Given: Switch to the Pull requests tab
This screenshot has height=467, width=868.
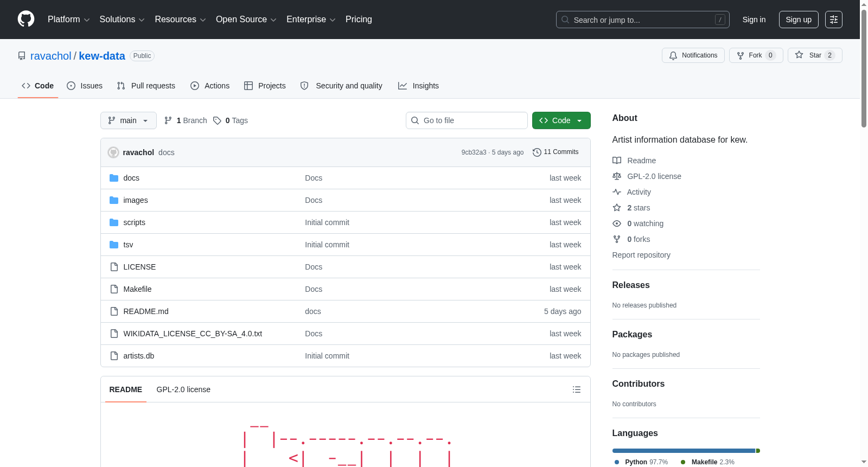Looking at the screenshot, I should 146,86.
